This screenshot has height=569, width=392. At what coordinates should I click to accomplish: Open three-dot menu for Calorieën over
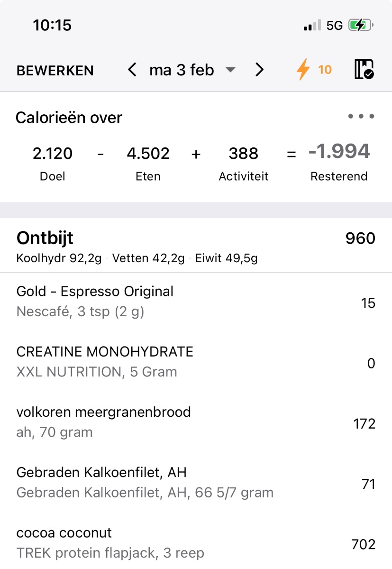361,117
